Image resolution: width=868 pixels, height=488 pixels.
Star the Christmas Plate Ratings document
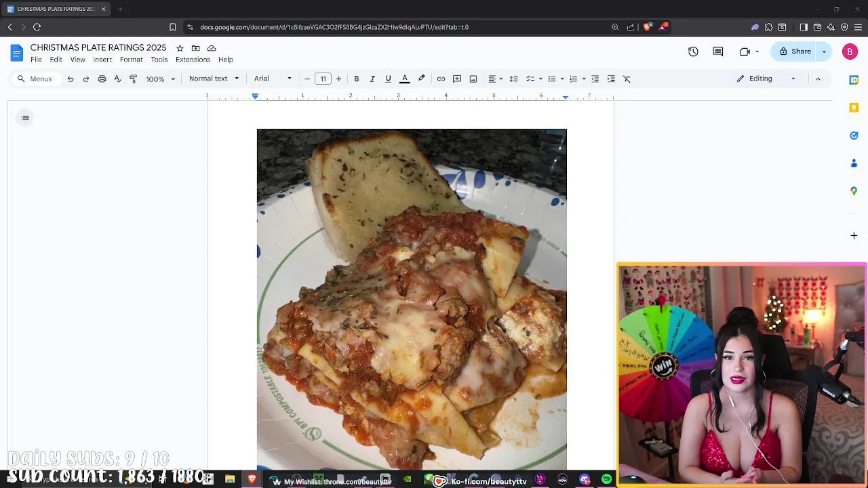pyautogui.click(x=180, y=48)
